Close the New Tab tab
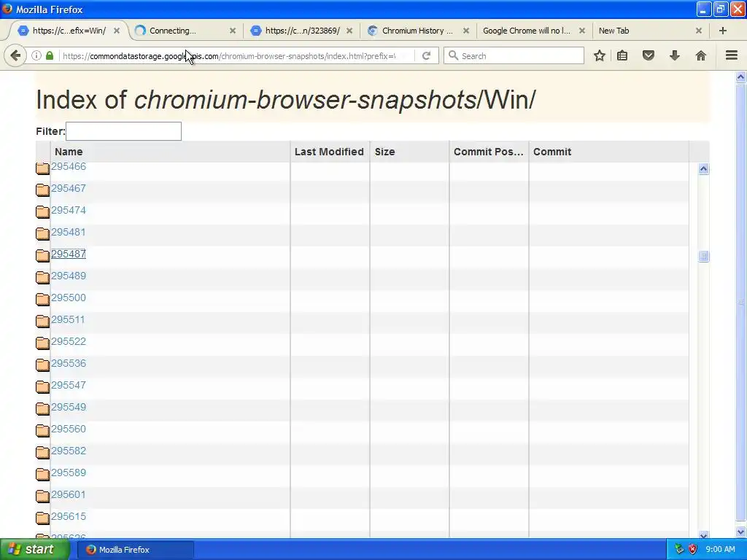 click(x=698, y=31)
